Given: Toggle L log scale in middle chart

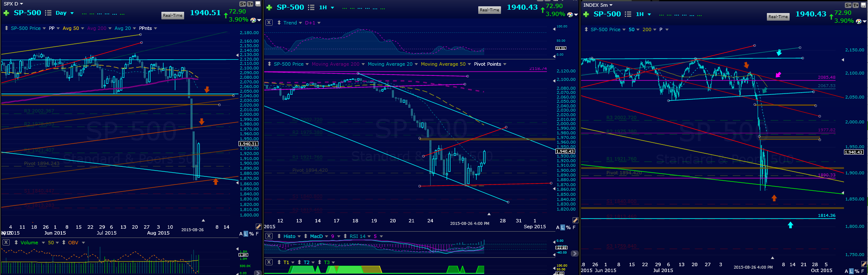Looking at the screenshot, I should coord(563,227).
